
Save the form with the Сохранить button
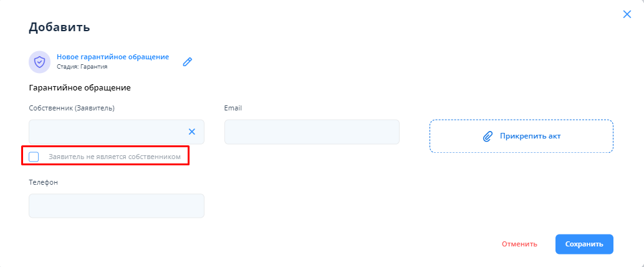click(584, 244)
